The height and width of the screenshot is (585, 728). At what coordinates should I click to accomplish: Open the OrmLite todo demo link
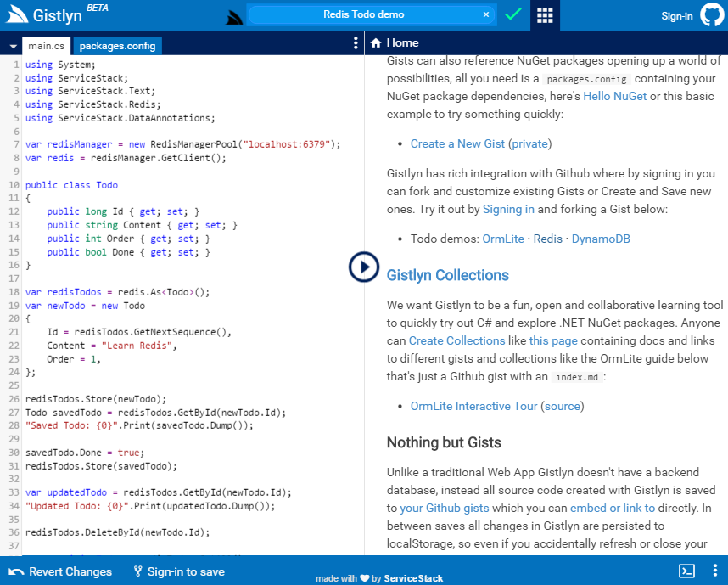(x=503, y=239)
